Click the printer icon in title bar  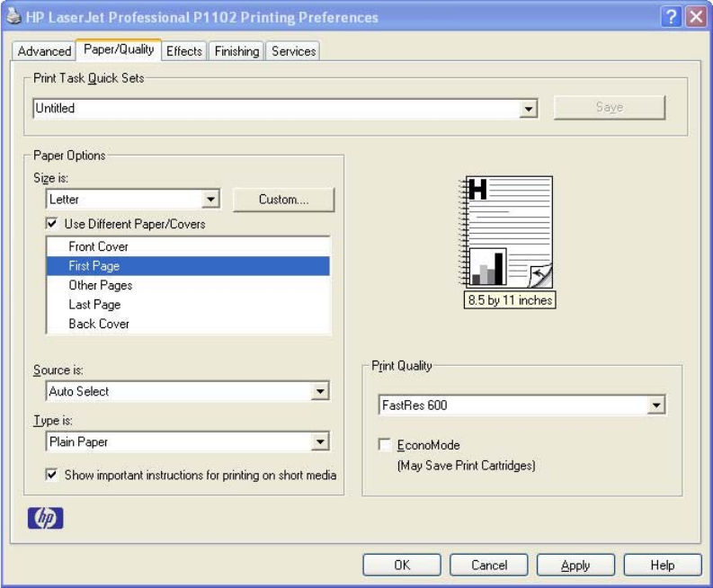13,16
